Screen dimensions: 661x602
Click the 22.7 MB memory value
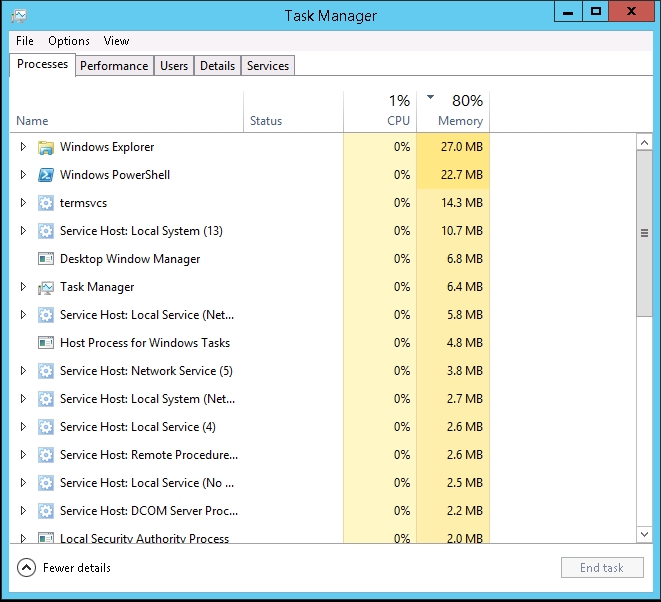tap(462, 175)
